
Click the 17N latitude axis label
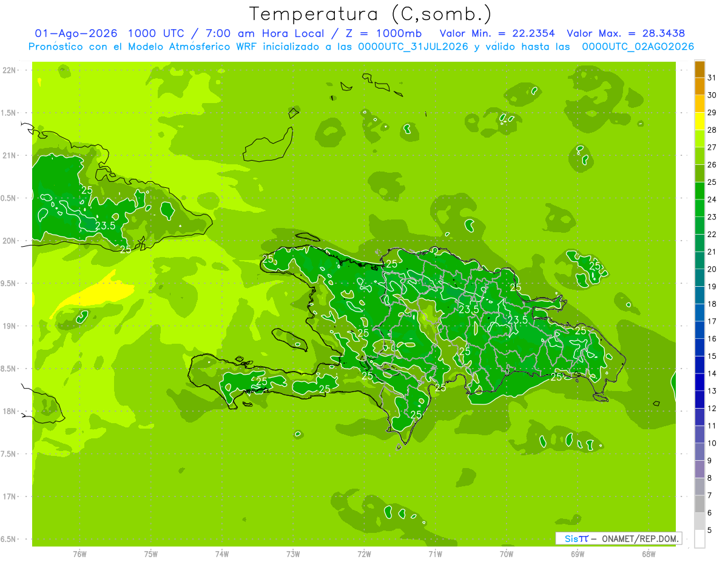click(x=9, y=497)
